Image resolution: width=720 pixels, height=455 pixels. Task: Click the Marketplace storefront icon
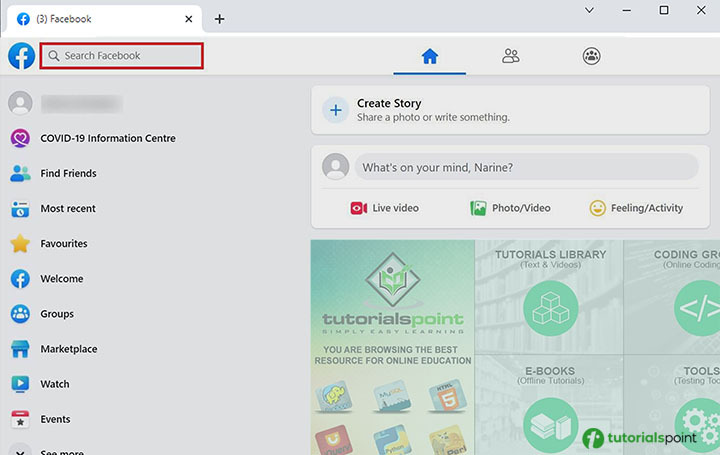point(20,349)
